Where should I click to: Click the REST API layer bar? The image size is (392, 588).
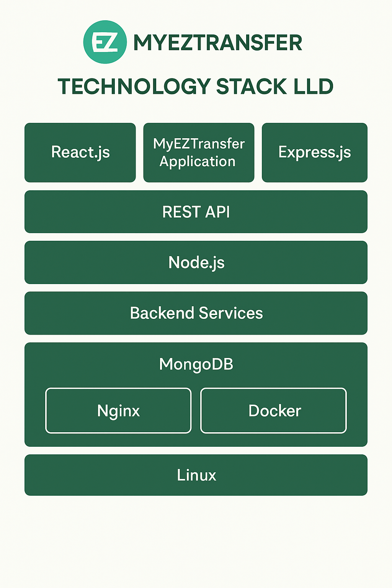tap(196, 212)
